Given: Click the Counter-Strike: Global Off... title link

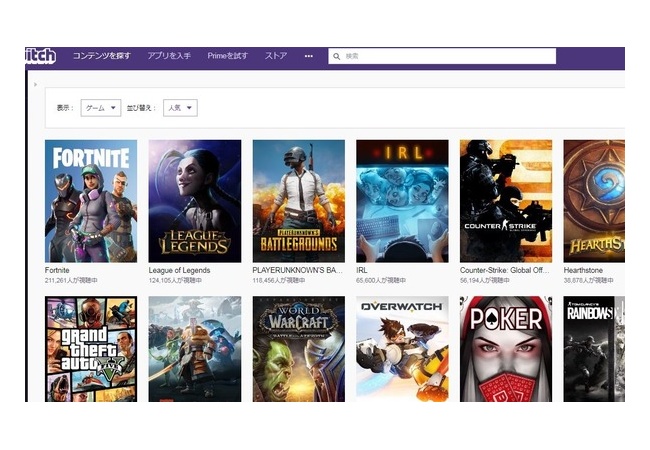Looking at the screenshot, I should pyautogui.click(x=504, y=270).
